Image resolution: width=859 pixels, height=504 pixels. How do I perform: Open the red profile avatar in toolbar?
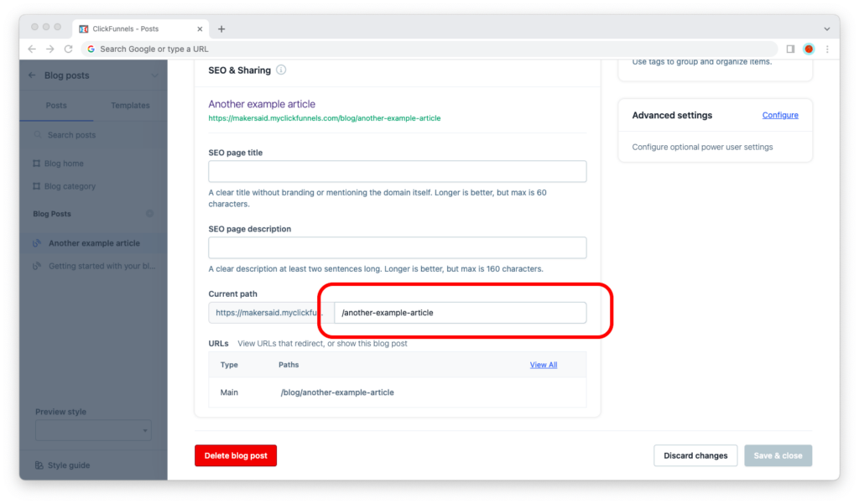tap(809, 49)
